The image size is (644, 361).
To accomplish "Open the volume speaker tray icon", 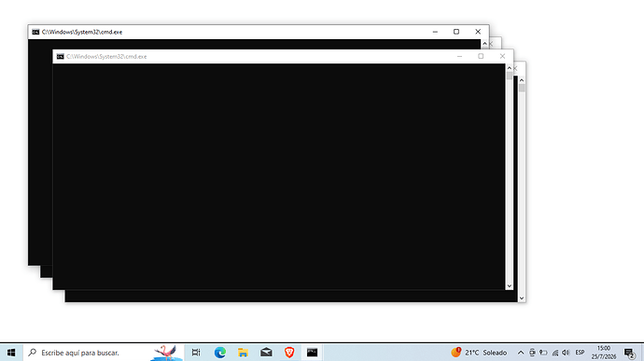I will pyautogui.click(x=566, y=353).
